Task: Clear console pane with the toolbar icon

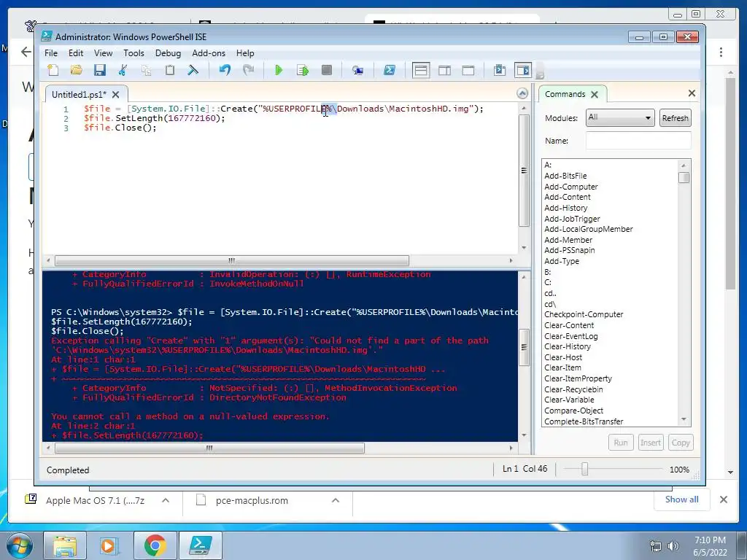Action: [x=193, y=71]
